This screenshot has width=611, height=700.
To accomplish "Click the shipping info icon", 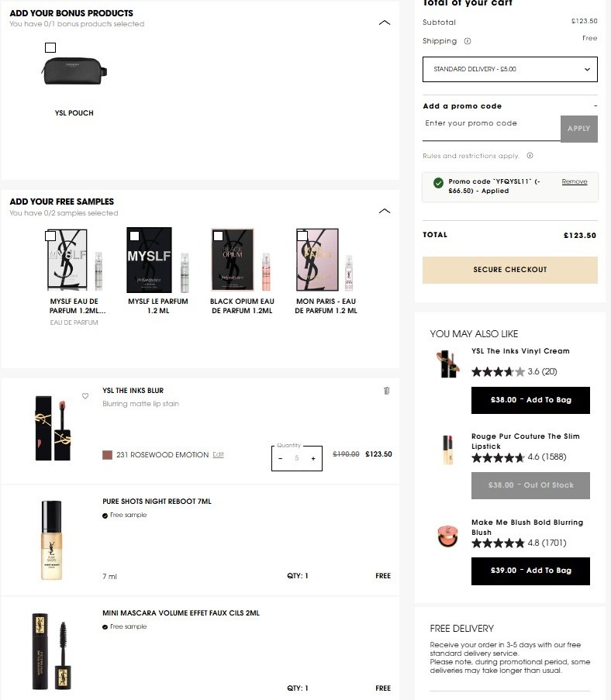I will pos(468,41).
